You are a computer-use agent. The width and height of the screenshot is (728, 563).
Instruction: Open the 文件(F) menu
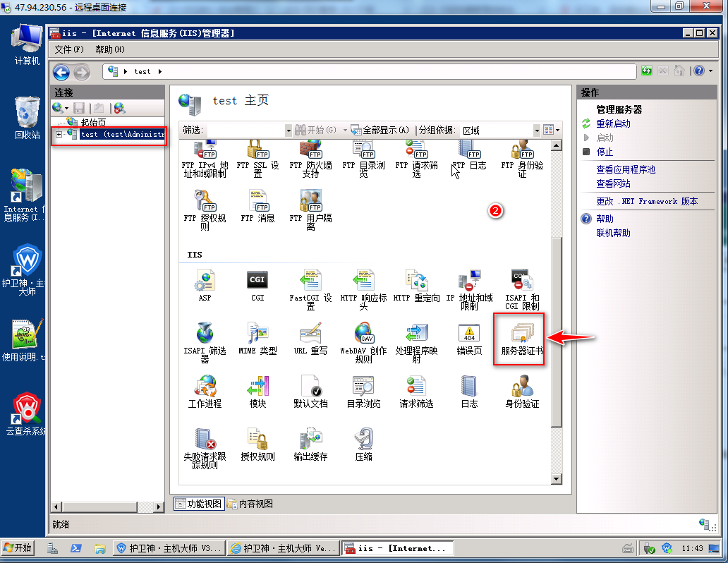(x=69, y=49)
